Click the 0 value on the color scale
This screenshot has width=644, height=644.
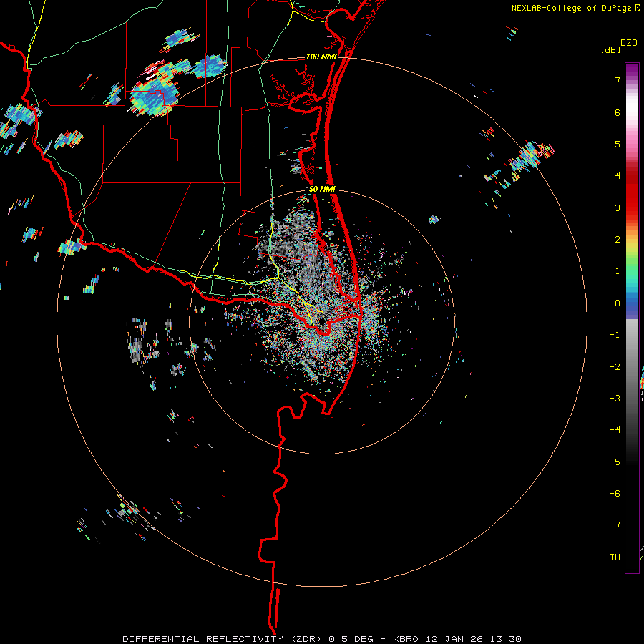click(x=618, y=303)
